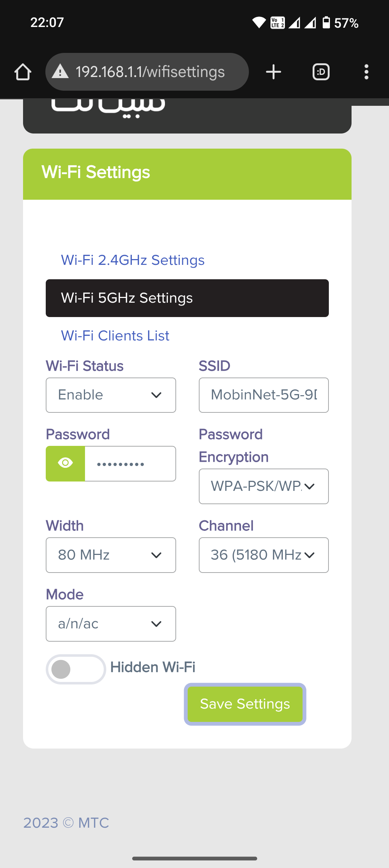Open a new browser tab with plus icon
Viewport: 389px width, 868px height.
click(x=273, y=71)
